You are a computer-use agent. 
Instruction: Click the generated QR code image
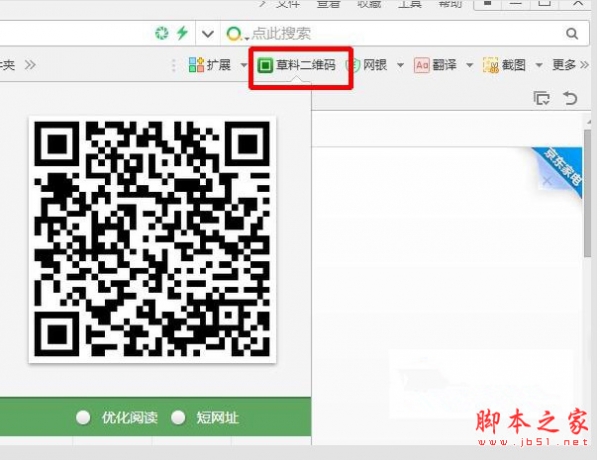click(152, 239)
